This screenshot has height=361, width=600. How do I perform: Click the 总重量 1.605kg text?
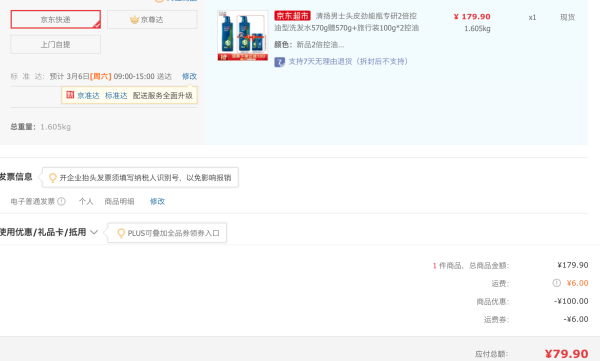coord(41,127)
